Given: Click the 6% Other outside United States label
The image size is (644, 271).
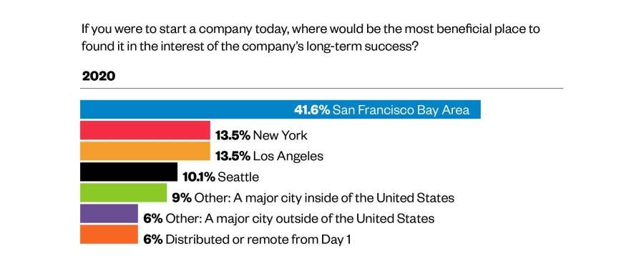Looking at the screenshot, I should 289,218.
